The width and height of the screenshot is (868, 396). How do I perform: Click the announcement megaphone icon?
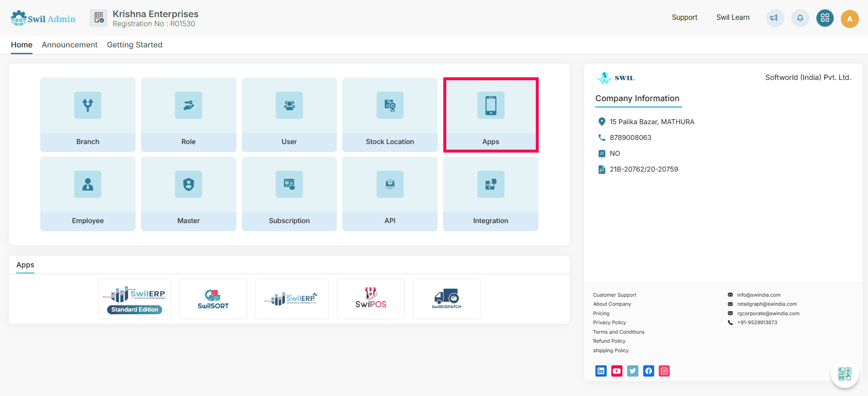(774, 18)
